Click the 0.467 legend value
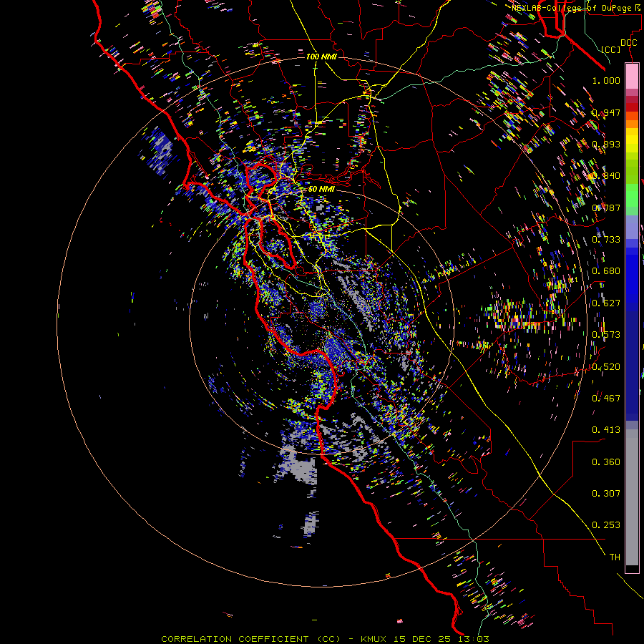Image resolution: width=644 pixels, height=644 pixels. (606, 398)
